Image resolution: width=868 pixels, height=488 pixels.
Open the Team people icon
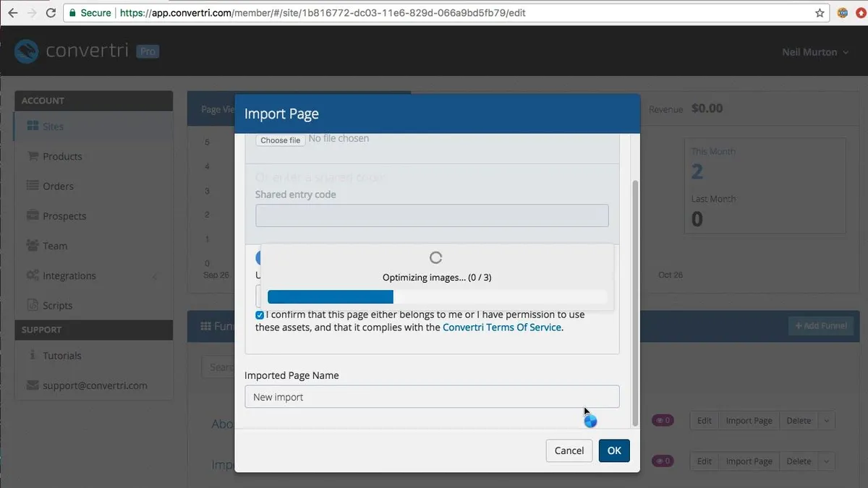click(33, 246)
